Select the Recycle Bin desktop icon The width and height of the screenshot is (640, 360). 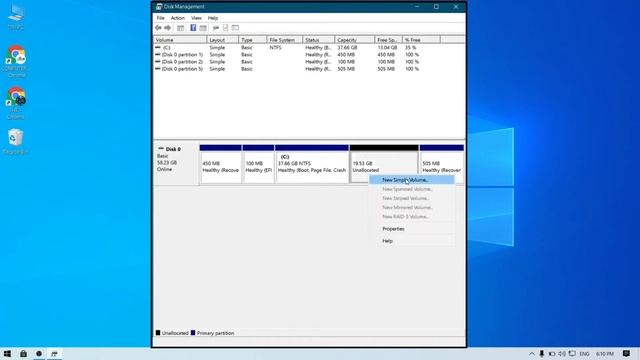pos(16,142)
